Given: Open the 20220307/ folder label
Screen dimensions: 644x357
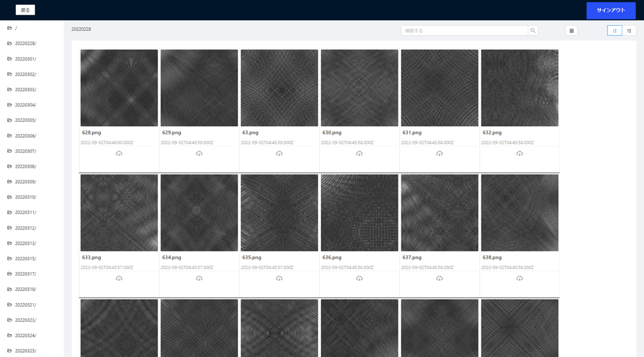Looking at the screenshot, I should (26, 151).
